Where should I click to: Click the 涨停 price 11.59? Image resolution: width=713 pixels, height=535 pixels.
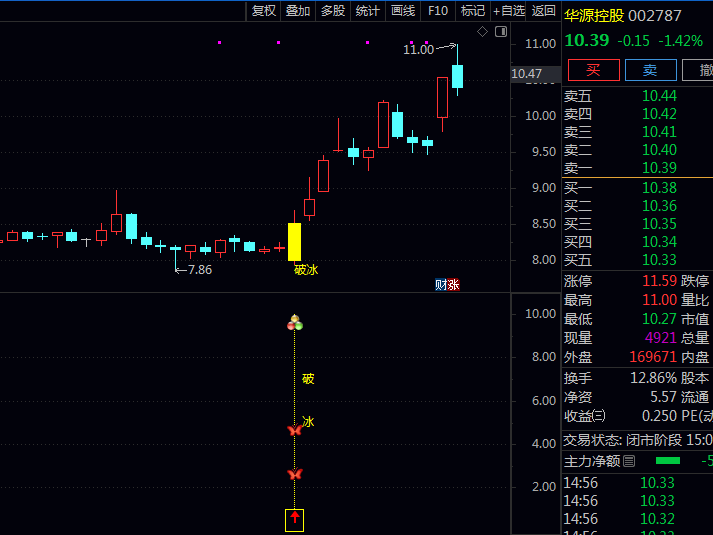[659, 281]
